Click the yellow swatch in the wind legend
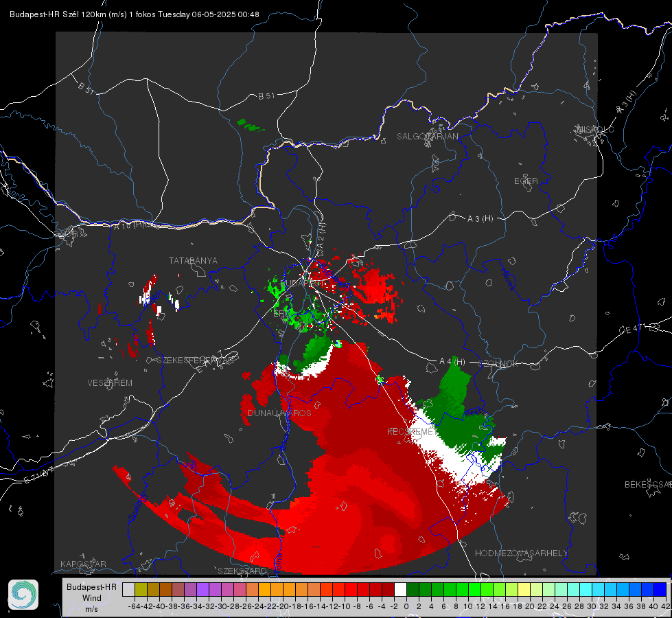This screenshot has width=672, height=618. click(x=524, y=589)
